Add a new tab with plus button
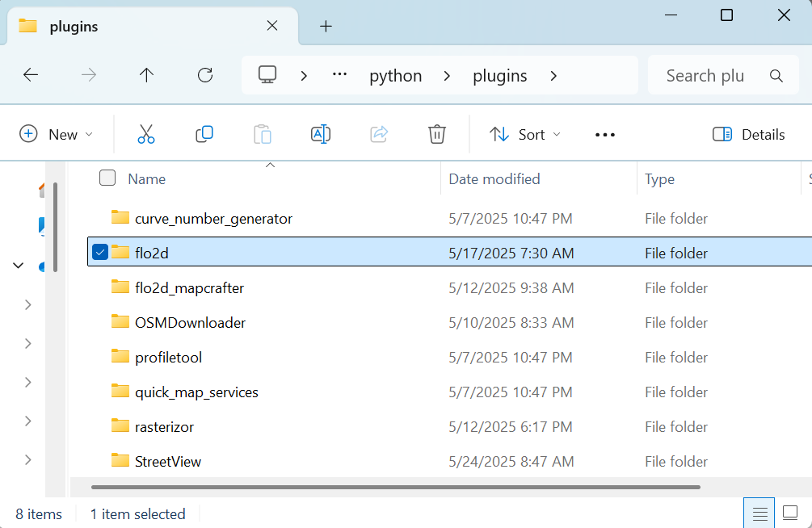 (x=326, y=26)
